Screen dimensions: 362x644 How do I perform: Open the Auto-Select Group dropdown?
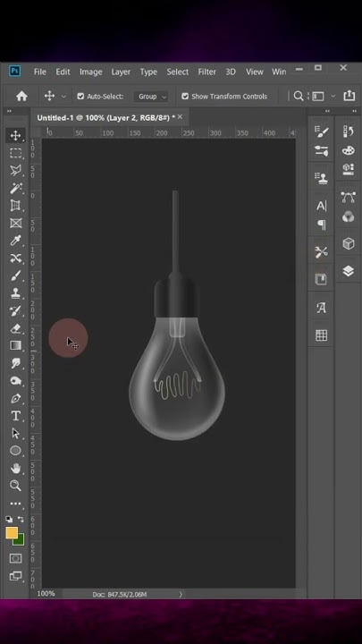tap(151, 97)
